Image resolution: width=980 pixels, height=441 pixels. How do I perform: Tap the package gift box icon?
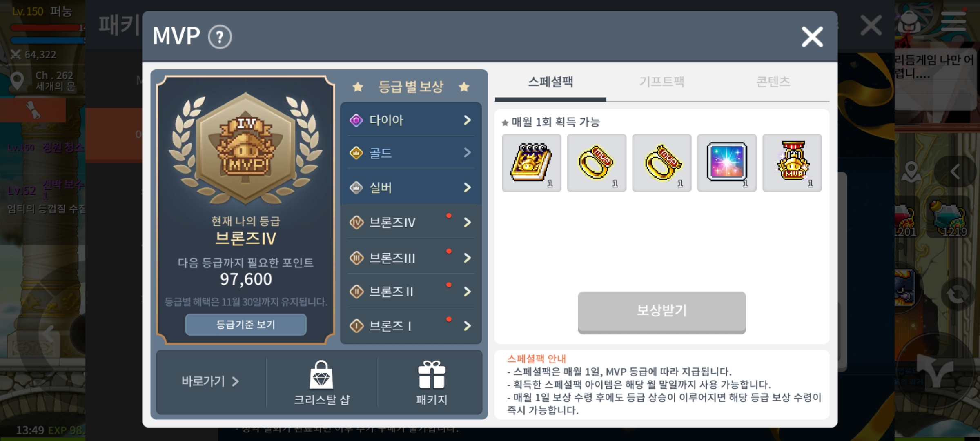(432, 374)
